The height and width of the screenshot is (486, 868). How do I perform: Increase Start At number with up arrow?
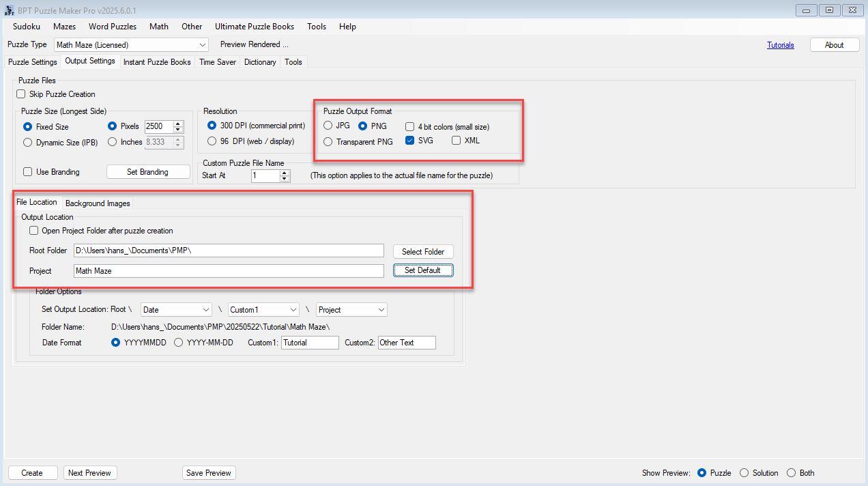[285, 173]
